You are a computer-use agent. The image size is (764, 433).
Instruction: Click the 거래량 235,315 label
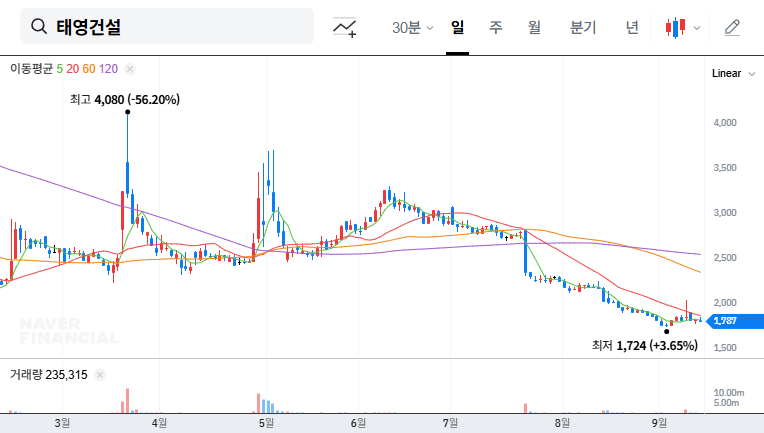pos(49,375)
